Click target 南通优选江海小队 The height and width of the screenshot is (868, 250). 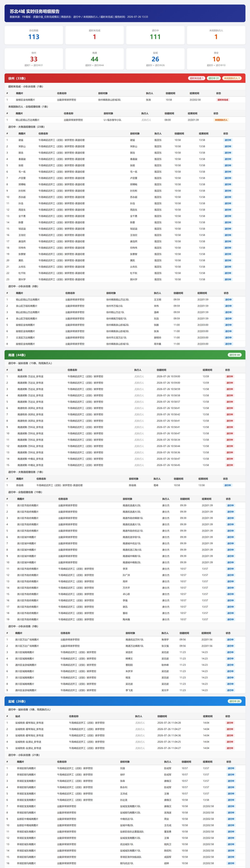pos(132,550)
